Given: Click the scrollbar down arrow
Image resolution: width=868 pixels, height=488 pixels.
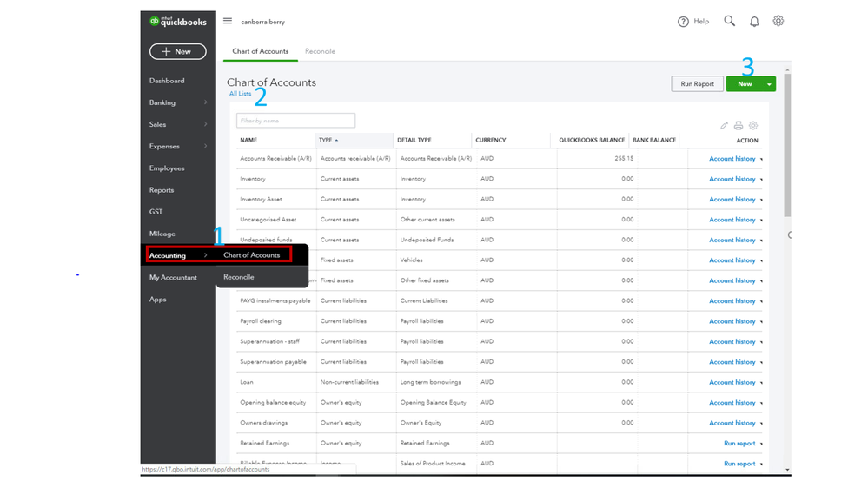Looking at the screenshot, I should 787,470.
